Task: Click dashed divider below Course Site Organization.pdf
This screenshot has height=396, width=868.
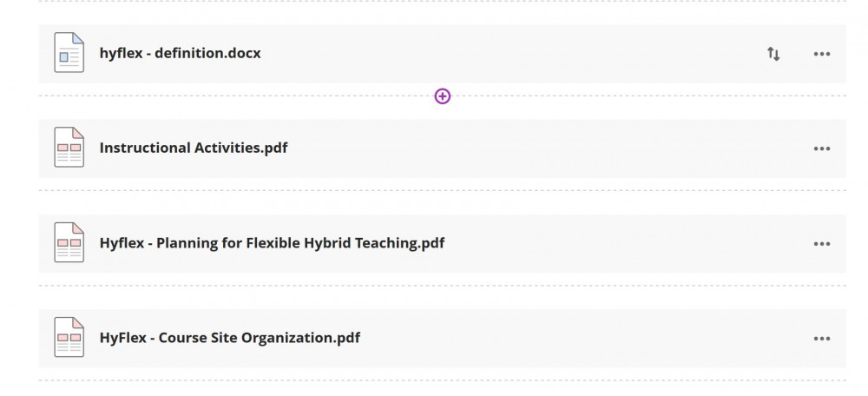Action: (443, 380)
